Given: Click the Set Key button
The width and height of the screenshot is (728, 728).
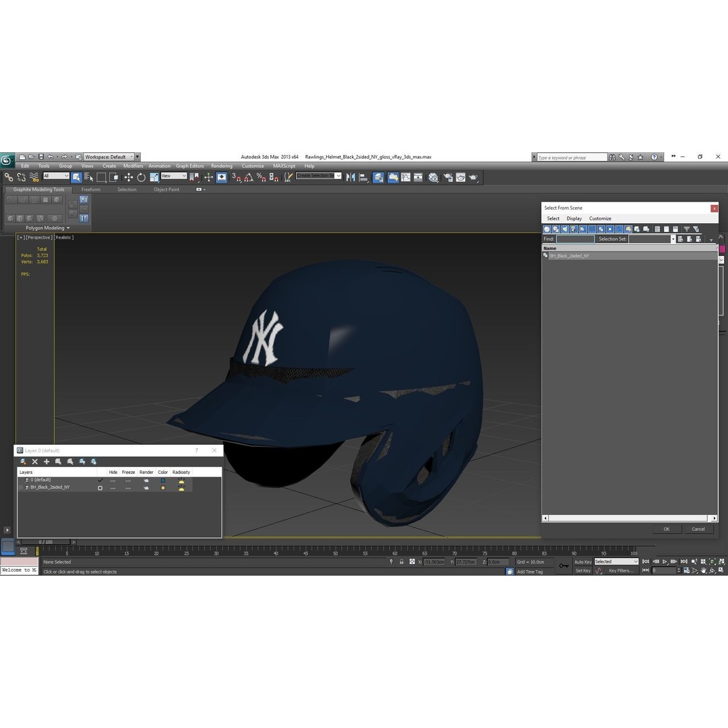Looking at the screenshot, I should [x=582, y=571].
